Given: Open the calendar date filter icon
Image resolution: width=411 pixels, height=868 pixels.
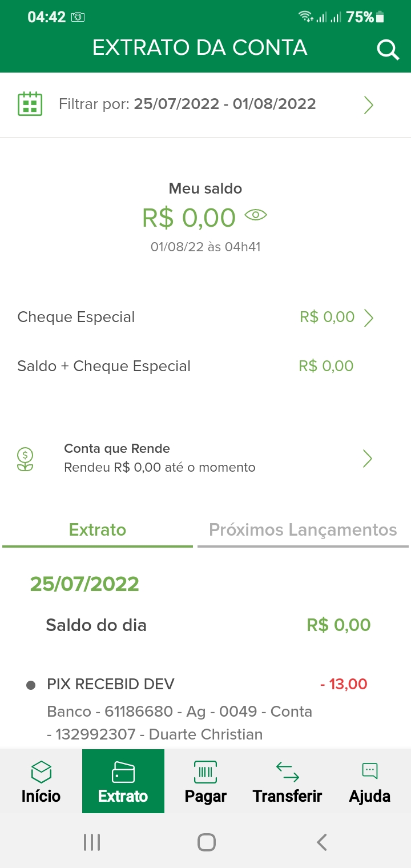Looking at the screenshot, I should [30, 104].
